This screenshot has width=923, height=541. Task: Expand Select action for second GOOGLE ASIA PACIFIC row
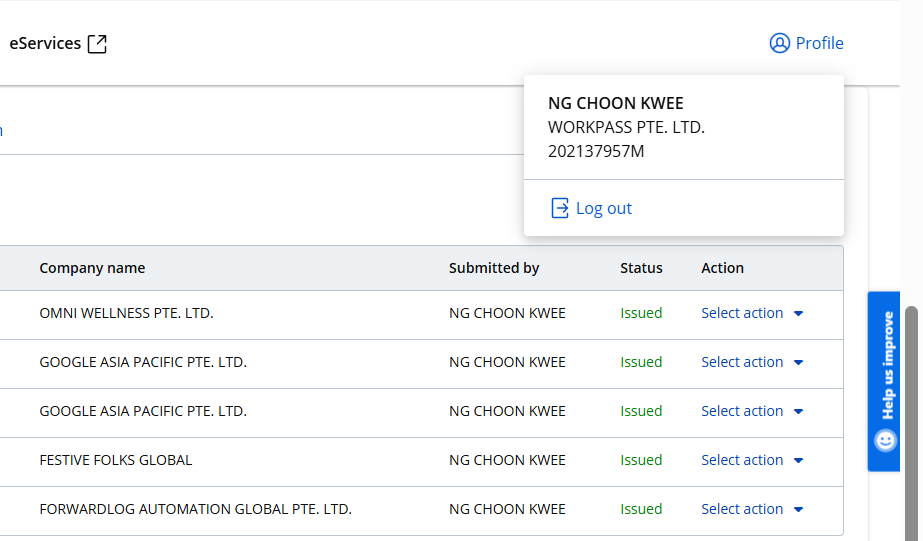[742, 411]
